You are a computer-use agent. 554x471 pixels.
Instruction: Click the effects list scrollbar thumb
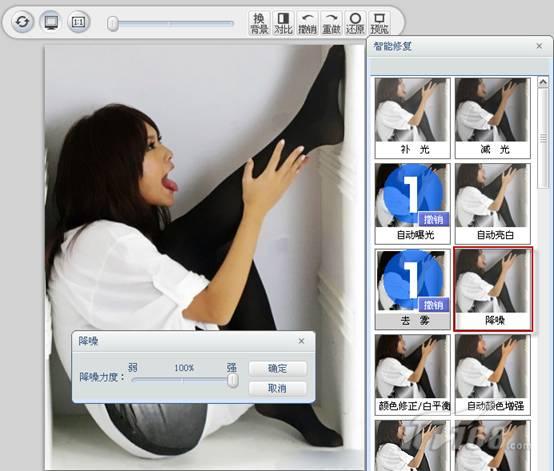[x=543, y=138]
